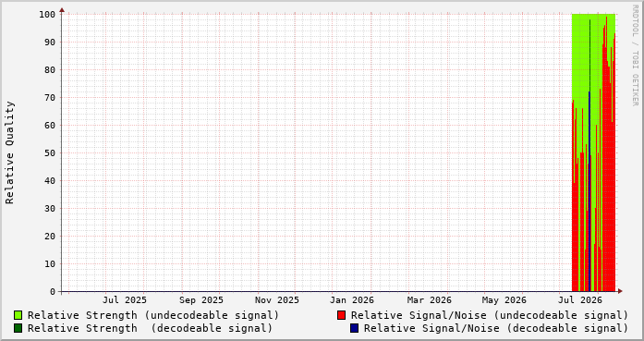The height and width of the screenshot is (341, 644).
Task: Click the Jul 2026 x-axis label
Action: pyautogui.click(x=580, y=300)
